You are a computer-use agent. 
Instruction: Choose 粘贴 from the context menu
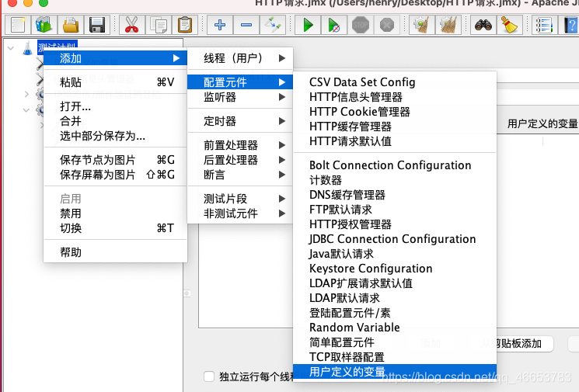(115, 82)
